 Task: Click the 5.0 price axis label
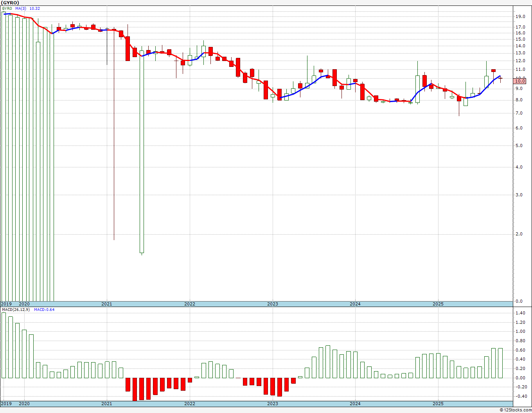[x=519, y=145]
